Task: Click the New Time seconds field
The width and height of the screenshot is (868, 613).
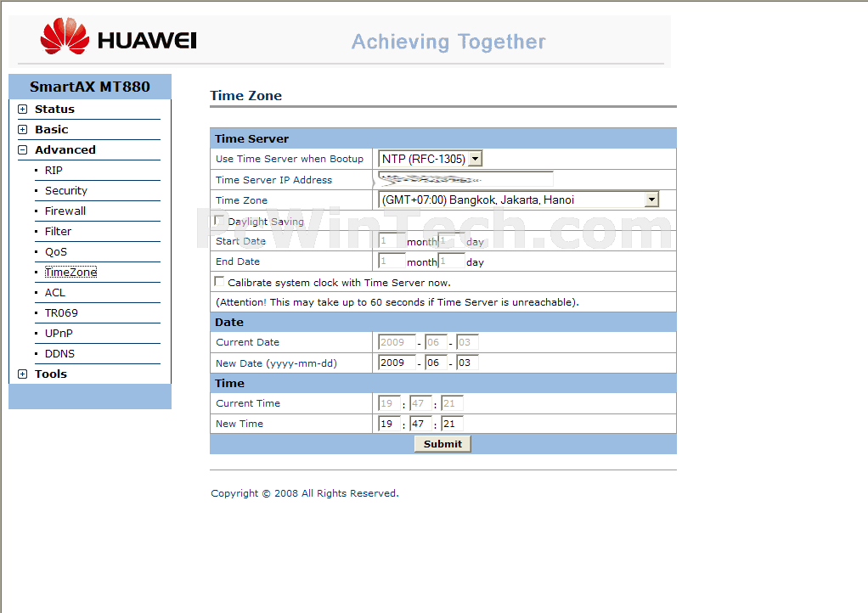Action: tap(453, 424)
